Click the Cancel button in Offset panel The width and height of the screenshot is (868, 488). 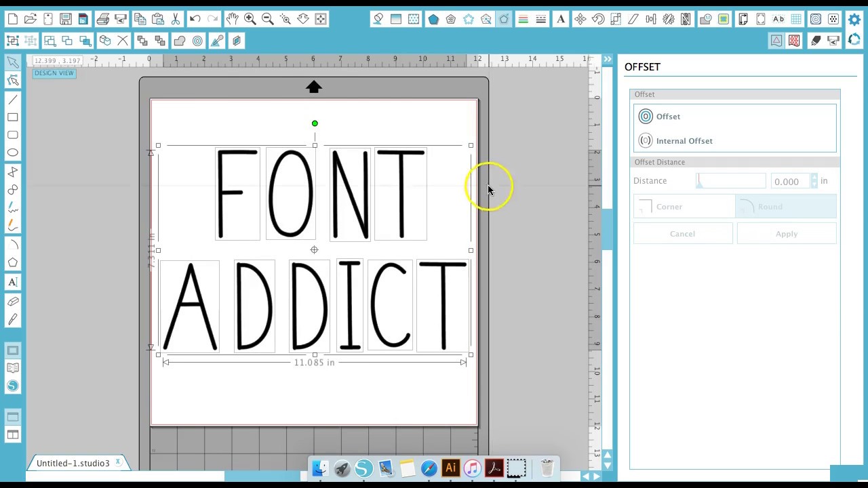pyautogui.click(x=683, y=234)
